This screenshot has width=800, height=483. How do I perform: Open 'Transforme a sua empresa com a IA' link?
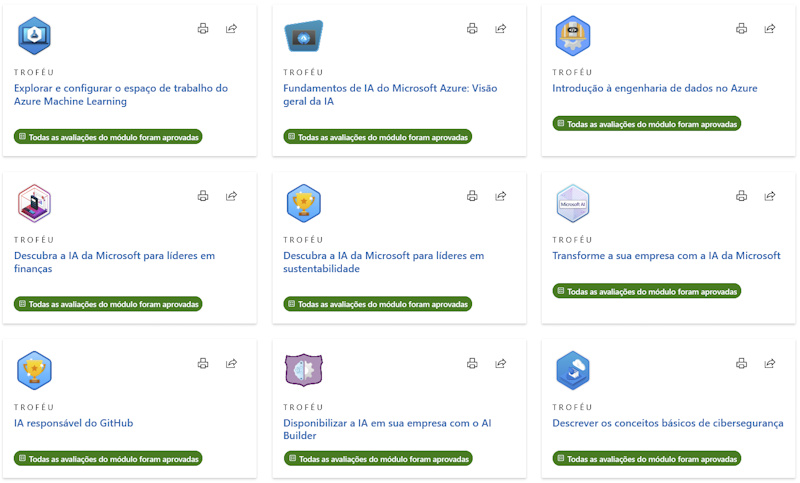tap(666, 255)
